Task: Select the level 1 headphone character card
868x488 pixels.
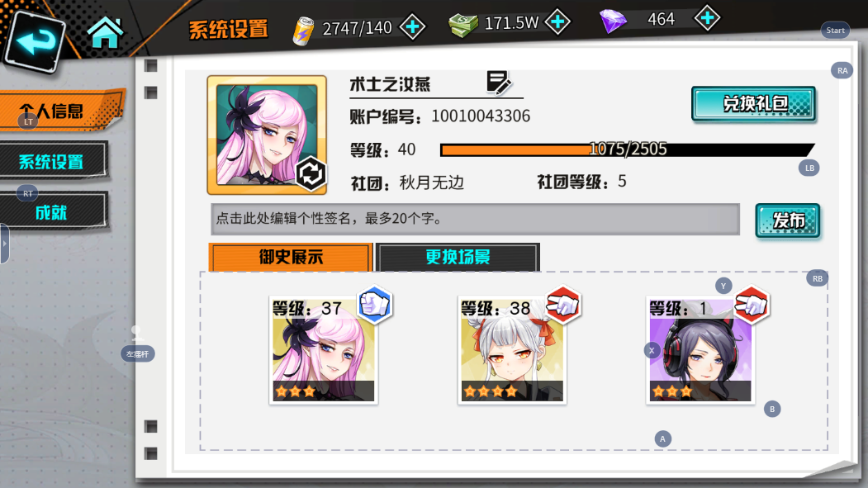Action: pos(700,349)
